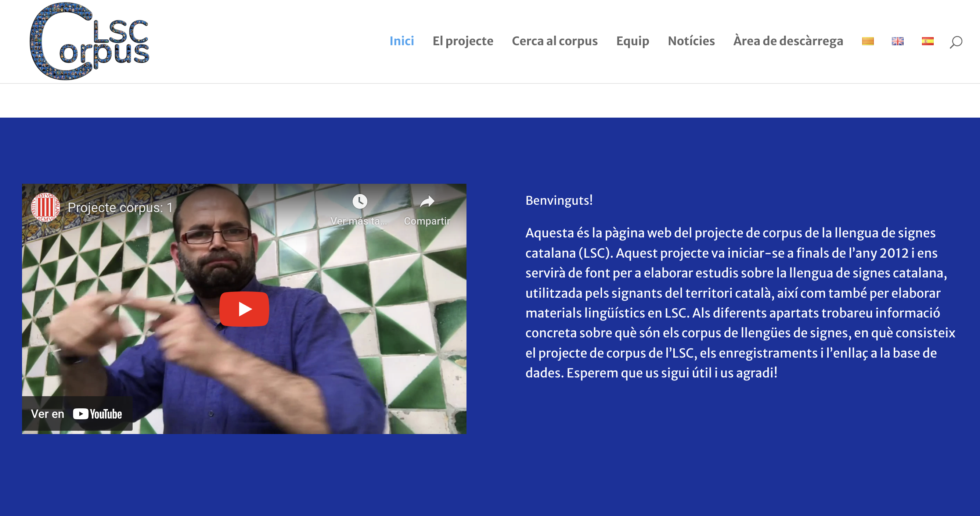Open the search magnifier icon
The image size is (980, 516).
coord(956,42)
